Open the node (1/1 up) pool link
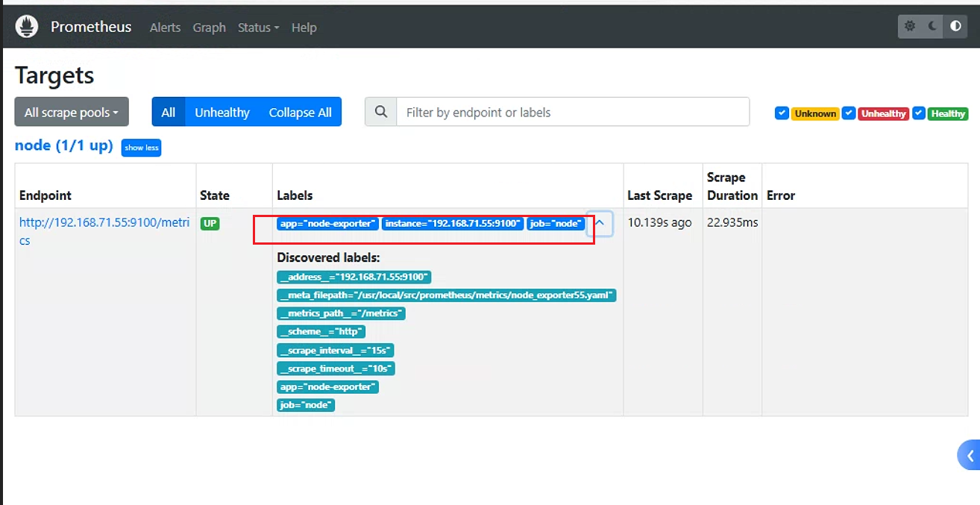This screenshot has width=980, height=505. 63,145
